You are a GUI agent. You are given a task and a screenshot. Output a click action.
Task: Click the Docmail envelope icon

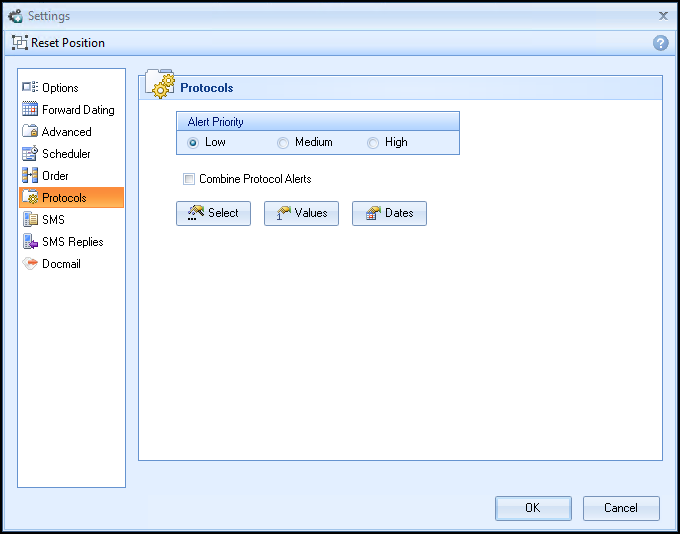click(x=30, y=264)
